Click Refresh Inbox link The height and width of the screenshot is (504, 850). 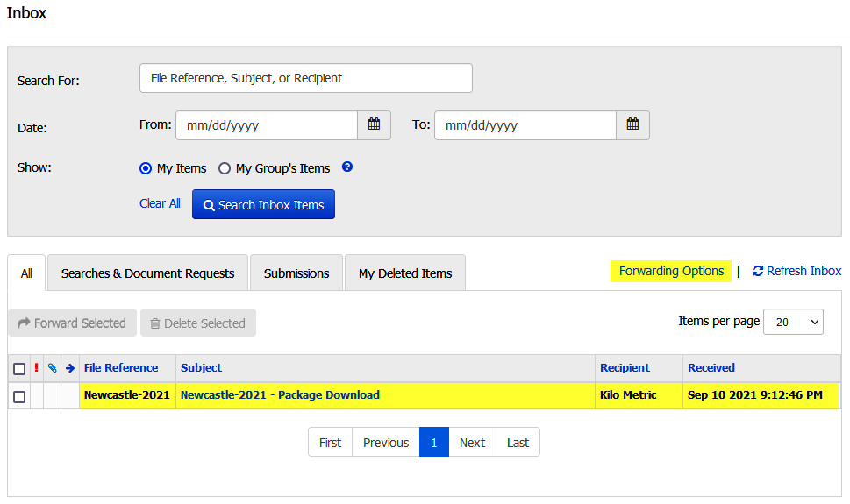point(796,271)
